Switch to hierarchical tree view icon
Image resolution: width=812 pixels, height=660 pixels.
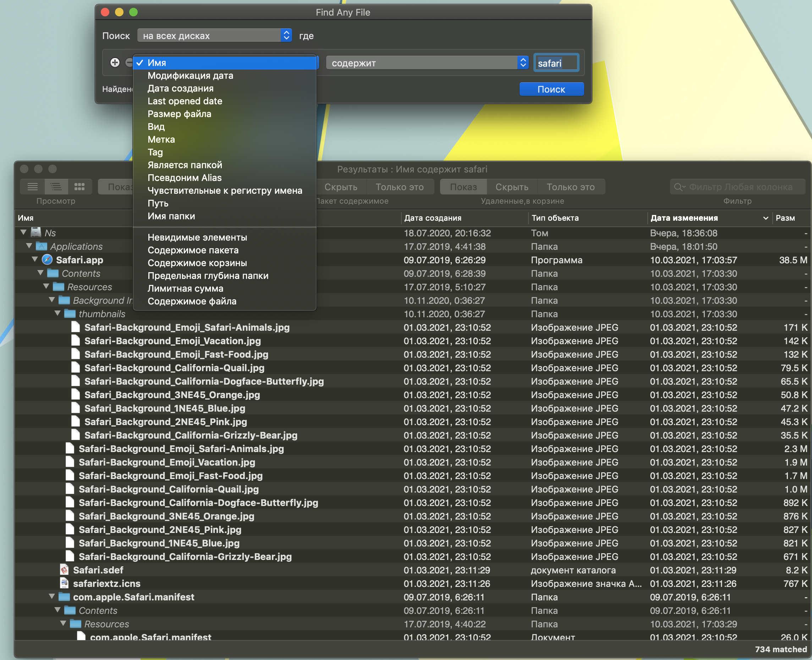[56, 187]
